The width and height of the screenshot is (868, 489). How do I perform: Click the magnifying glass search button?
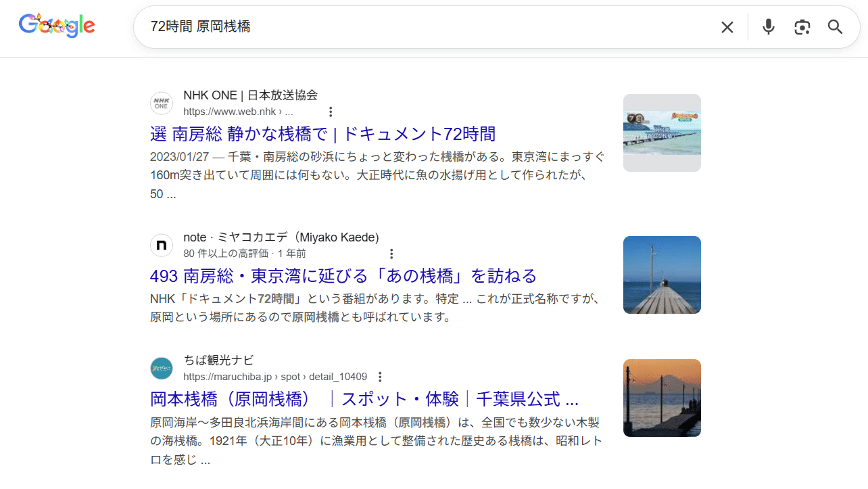pyautogui.click(x=836, y=27)
